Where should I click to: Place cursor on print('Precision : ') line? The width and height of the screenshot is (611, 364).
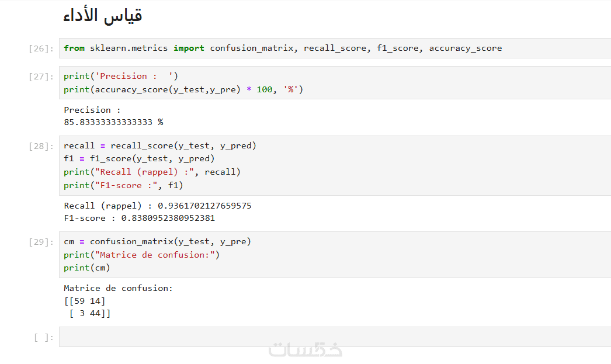point(121,77)
